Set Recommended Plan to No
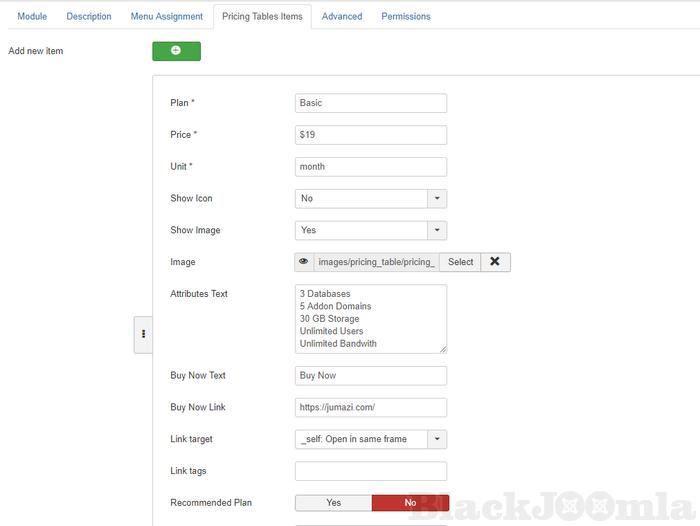The width and height of the screenshot is (700, 526). tap(410, 503)
